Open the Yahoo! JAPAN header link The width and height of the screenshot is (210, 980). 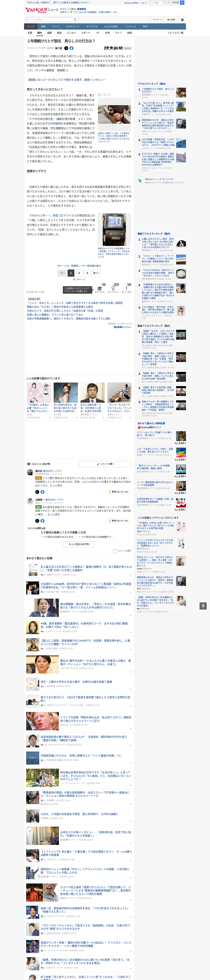(x=131, y=3)
